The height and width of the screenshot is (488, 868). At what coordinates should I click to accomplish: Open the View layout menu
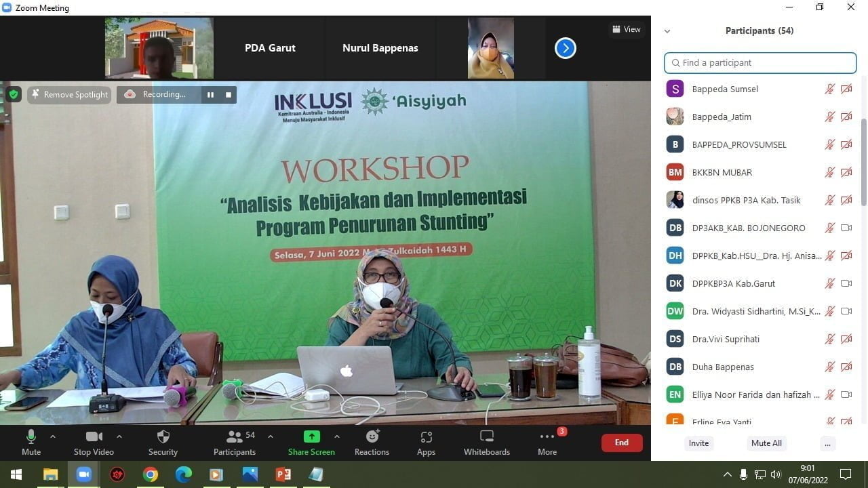pyautogui.click(x=626, y=29)
